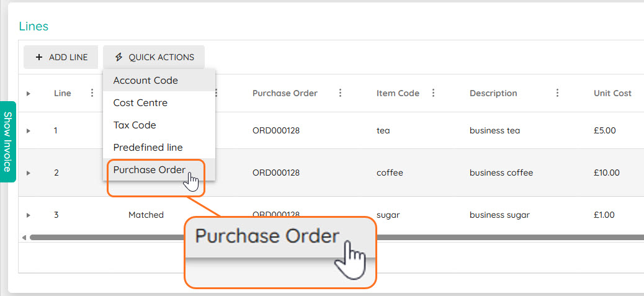Image resolution: width=644 pixels, height=296 pixels.
Task: Click the tea item code cell
Action: pos(383,130)
